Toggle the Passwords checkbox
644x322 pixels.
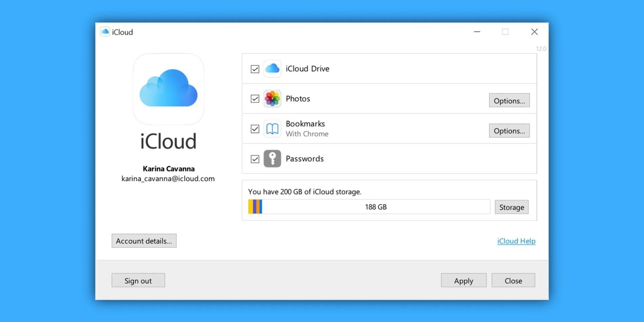[x=255, y=159]
